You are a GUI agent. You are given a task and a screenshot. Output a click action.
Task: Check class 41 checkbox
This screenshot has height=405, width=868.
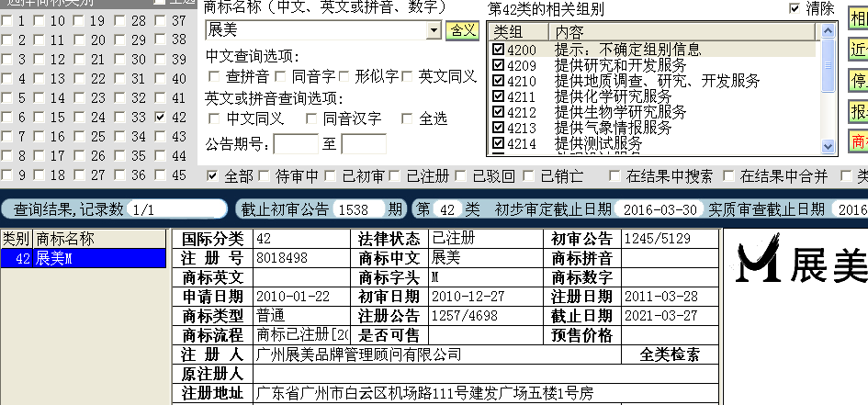(x=161, y=98)
